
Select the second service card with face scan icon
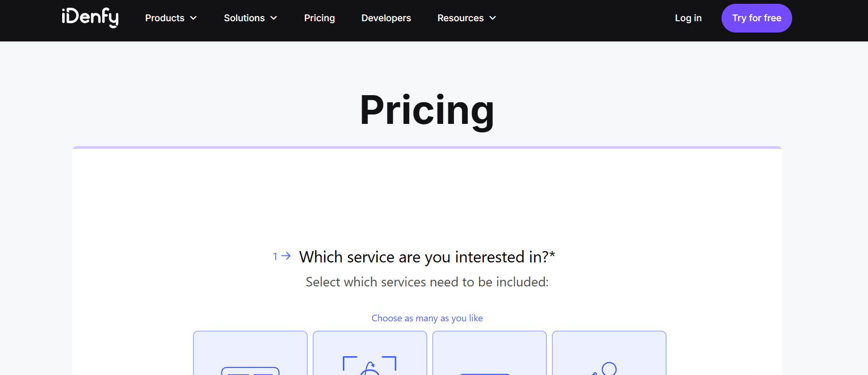coord(370,353)
